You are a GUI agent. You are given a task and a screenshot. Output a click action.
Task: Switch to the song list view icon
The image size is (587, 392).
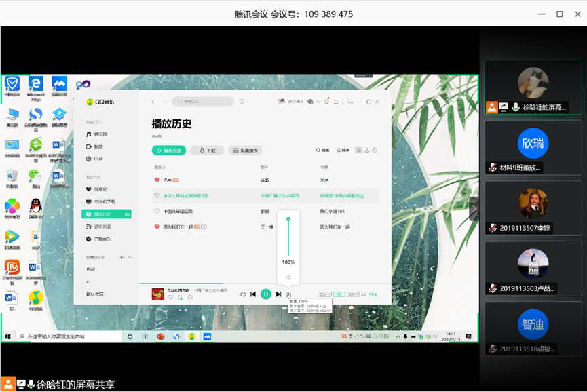pos(358,151)
